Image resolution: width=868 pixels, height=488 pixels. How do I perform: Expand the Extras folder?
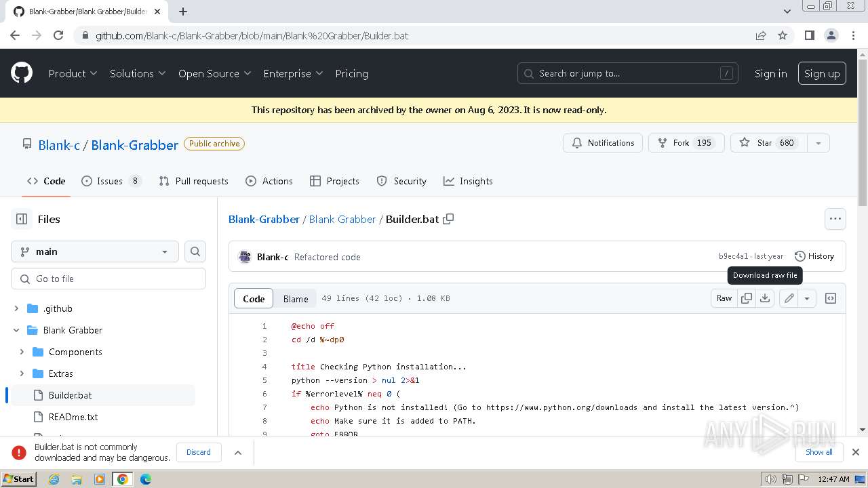(22, 373)
